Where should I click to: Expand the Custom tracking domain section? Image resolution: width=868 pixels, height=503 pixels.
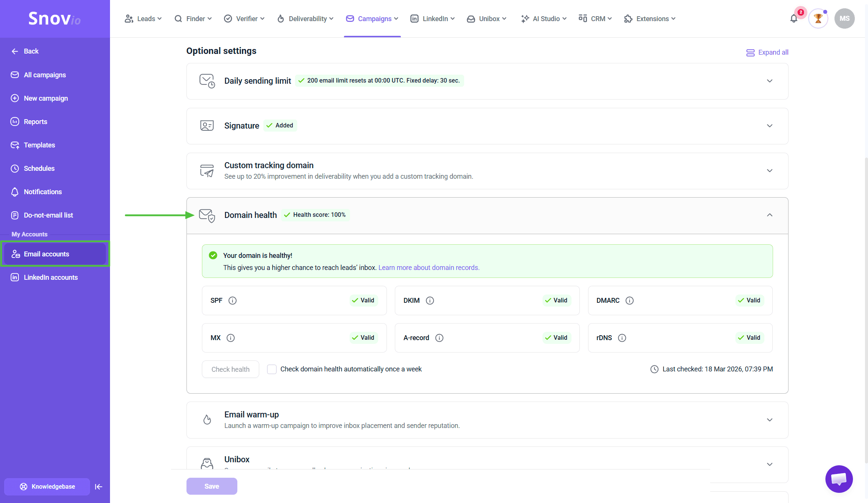pos(769,171)
